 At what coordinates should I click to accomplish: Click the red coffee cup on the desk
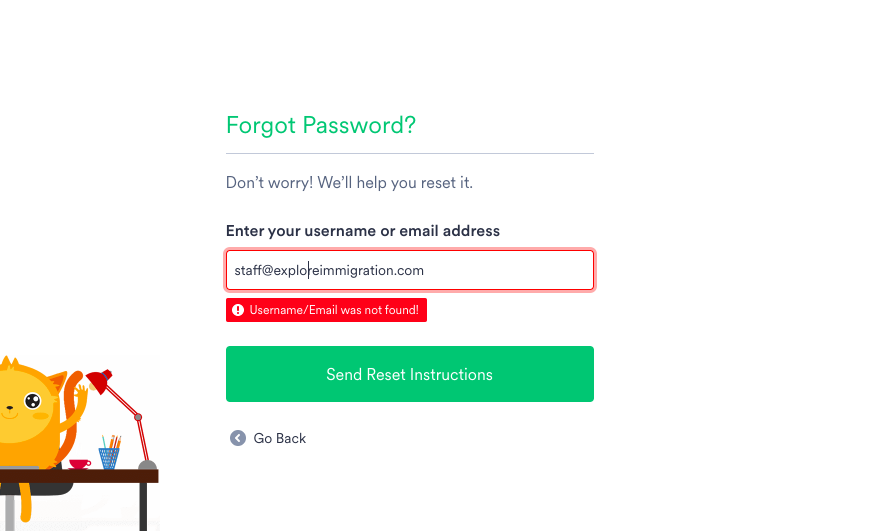pyautogui.click(x=79, y=463)
